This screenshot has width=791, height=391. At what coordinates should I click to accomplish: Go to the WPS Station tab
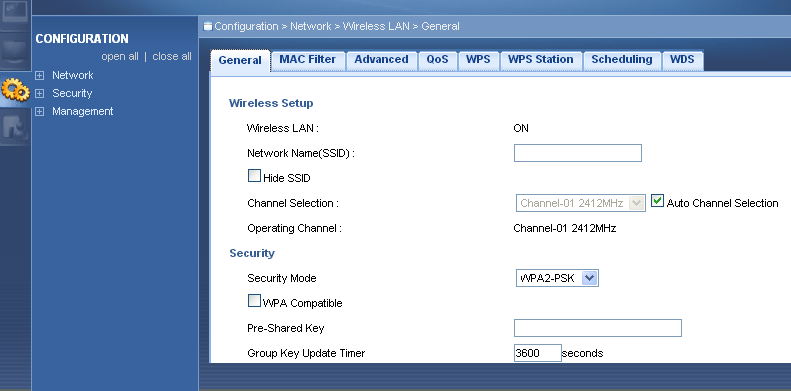(541, 60)
